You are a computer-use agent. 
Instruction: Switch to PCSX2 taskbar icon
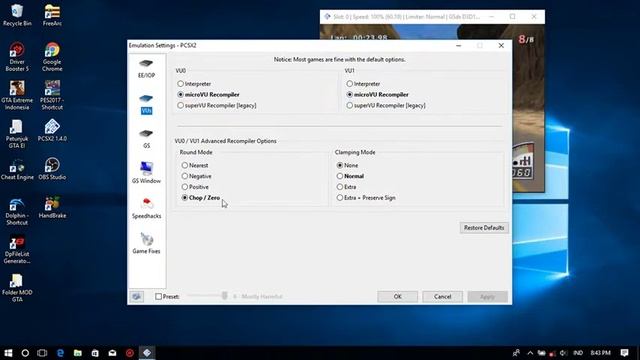point(147,353)
